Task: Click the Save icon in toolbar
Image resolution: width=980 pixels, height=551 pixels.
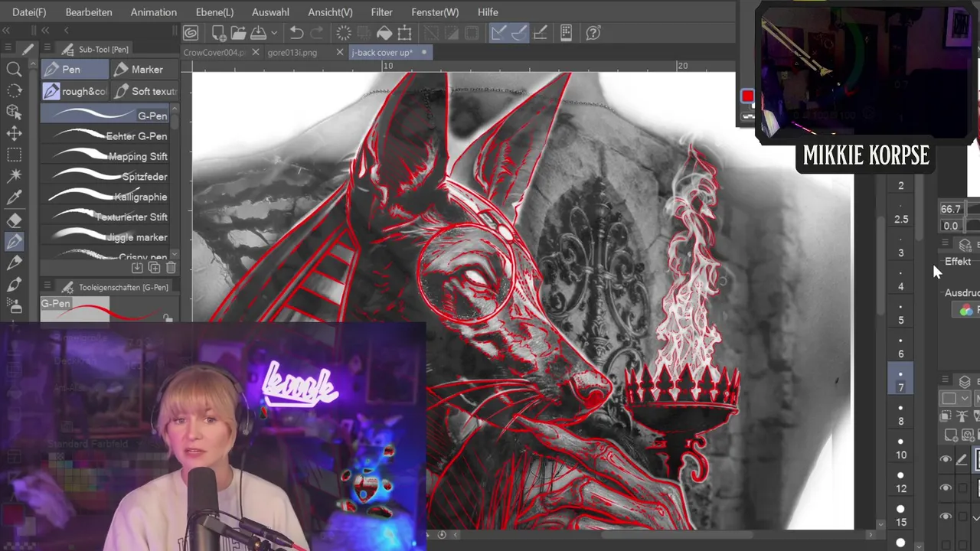Action: point(258,33)
